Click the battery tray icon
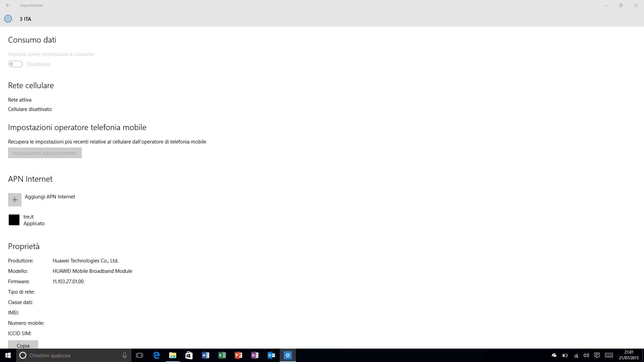This screenshot has width=644, height=362. coord(565,355)
